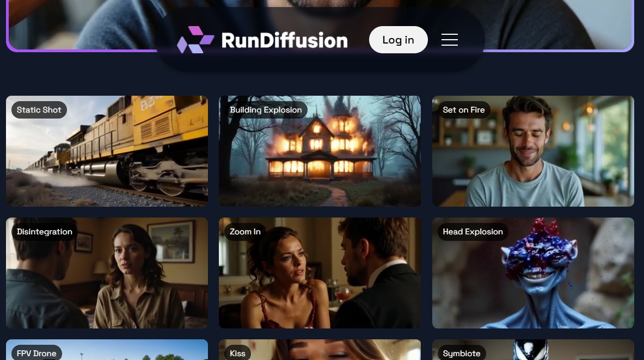Choose the Set on Fire label tag

(463, 110)
